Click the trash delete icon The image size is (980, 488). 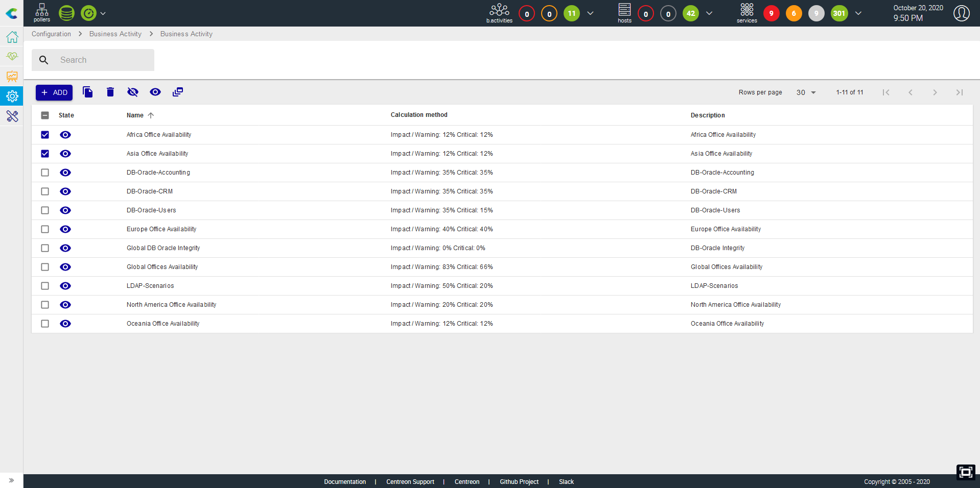click(x=110, y=92)
